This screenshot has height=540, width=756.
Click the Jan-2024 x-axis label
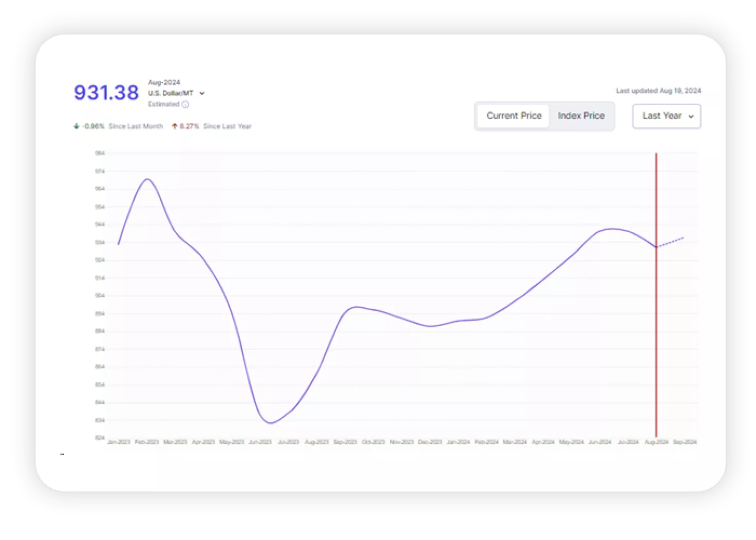458,442
